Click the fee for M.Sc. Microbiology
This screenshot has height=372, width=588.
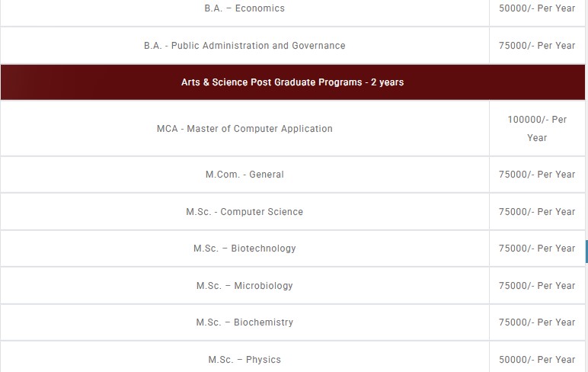point(537,286)
